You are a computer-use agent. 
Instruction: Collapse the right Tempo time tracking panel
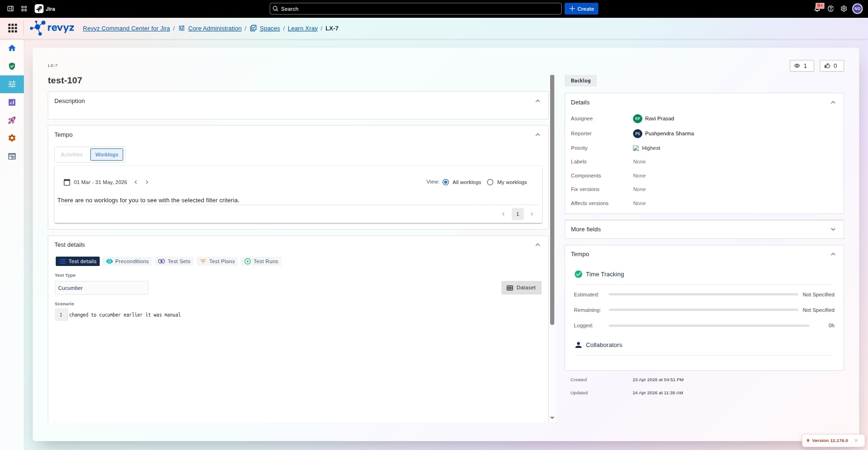tap(833, 254)
